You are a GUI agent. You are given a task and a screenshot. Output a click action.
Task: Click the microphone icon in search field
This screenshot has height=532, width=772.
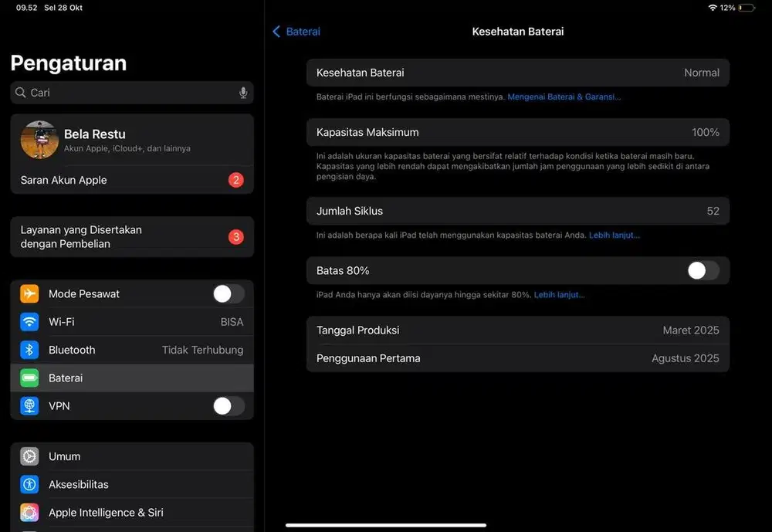pyautogui.click(x=243, y=93)
